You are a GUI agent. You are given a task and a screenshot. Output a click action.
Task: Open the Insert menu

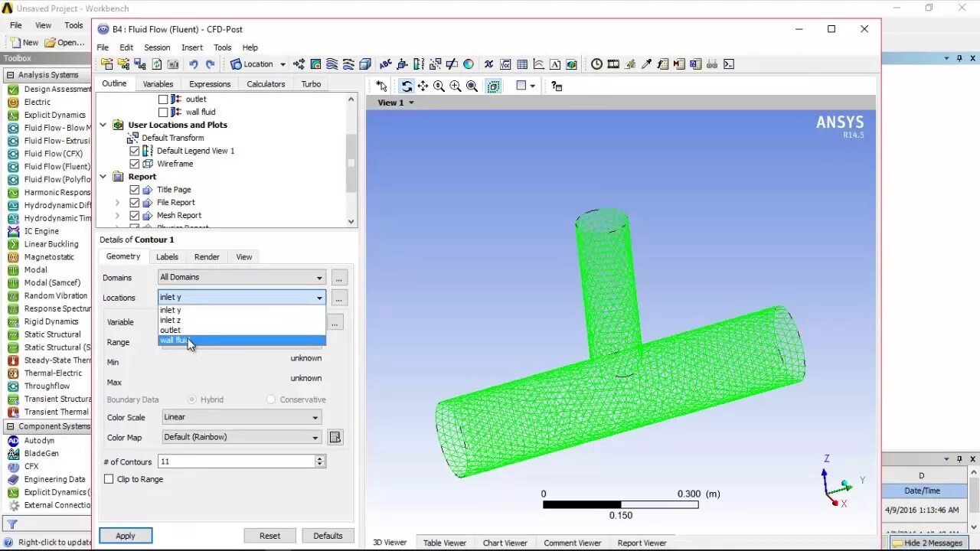pyautogui.click(x=192, y=47)
